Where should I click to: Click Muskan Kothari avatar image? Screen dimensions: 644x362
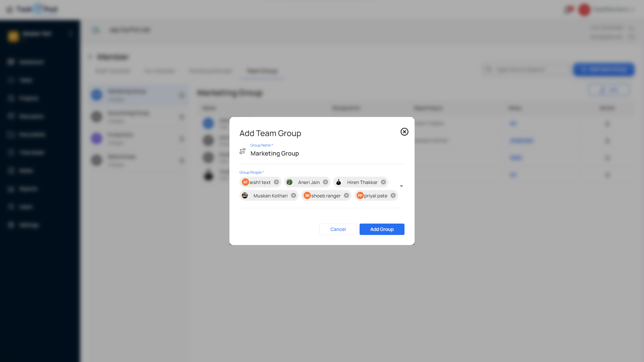pos(245,195)
